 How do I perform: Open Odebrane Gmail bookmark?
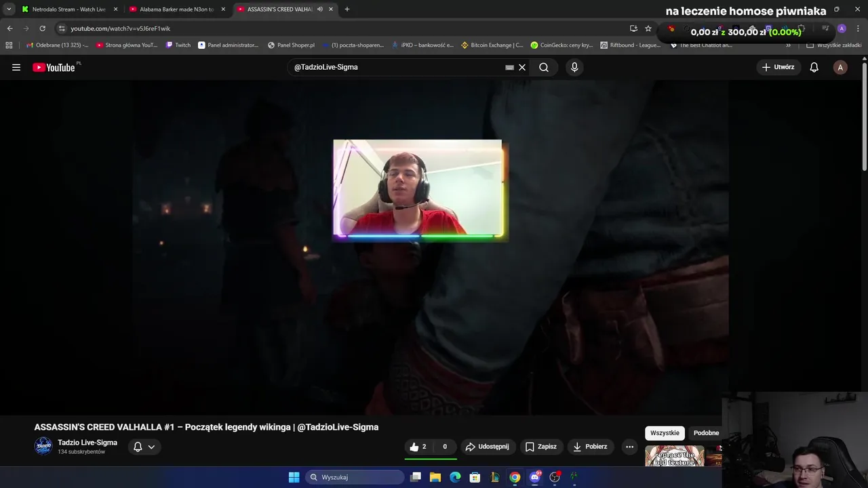(x=57, y=45)
